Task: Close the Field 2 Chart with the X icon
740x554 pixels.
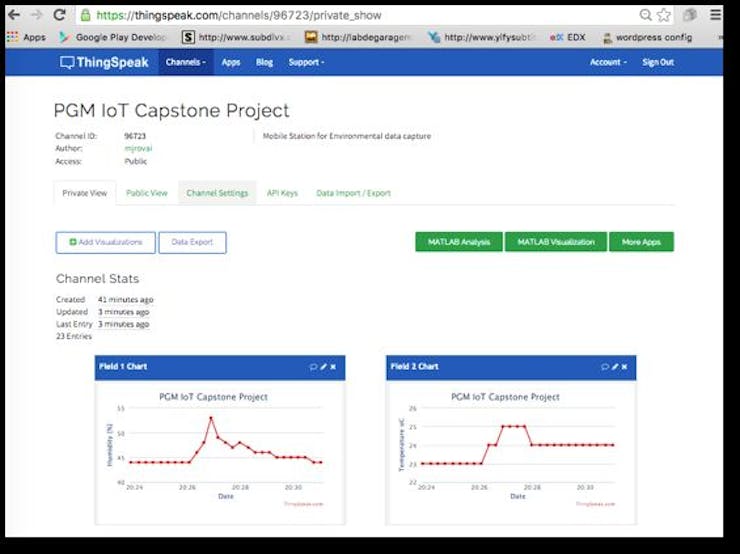Action: click(x=625, y=367)
